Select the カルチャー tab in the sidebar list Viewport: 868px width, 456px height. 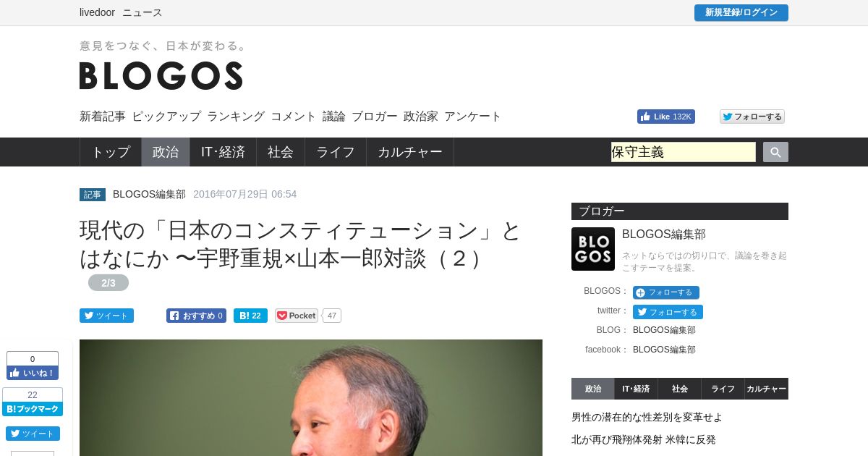tap(767, 389)
